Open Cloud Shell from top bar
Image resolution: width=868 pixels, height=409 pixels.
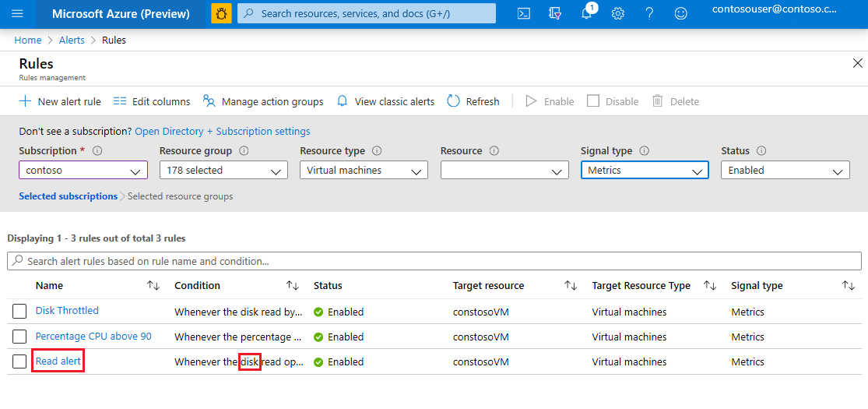pos(524,14)
